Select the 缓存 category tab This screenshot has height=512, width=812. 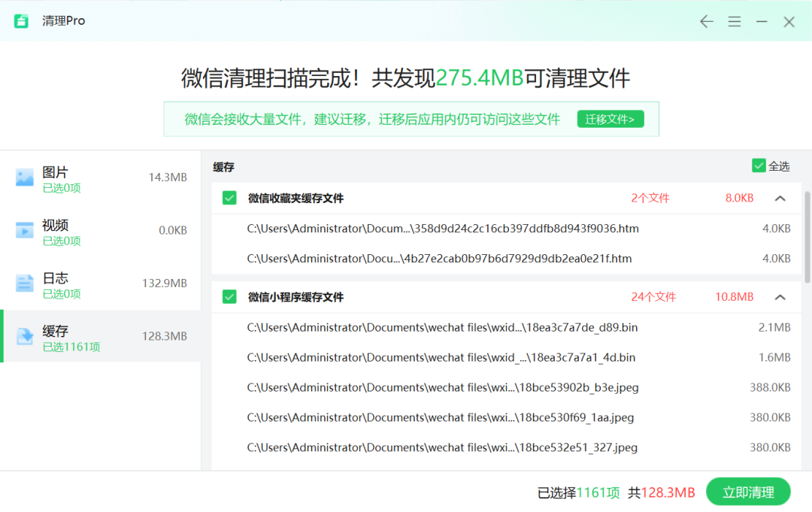(x=101, y=337)
